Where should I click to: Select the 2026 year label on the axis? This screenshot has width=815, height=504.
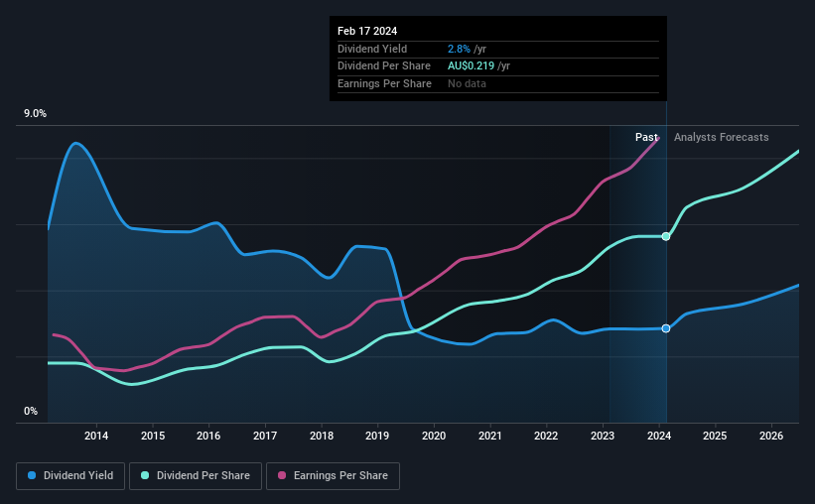click(x=771, y=436)
